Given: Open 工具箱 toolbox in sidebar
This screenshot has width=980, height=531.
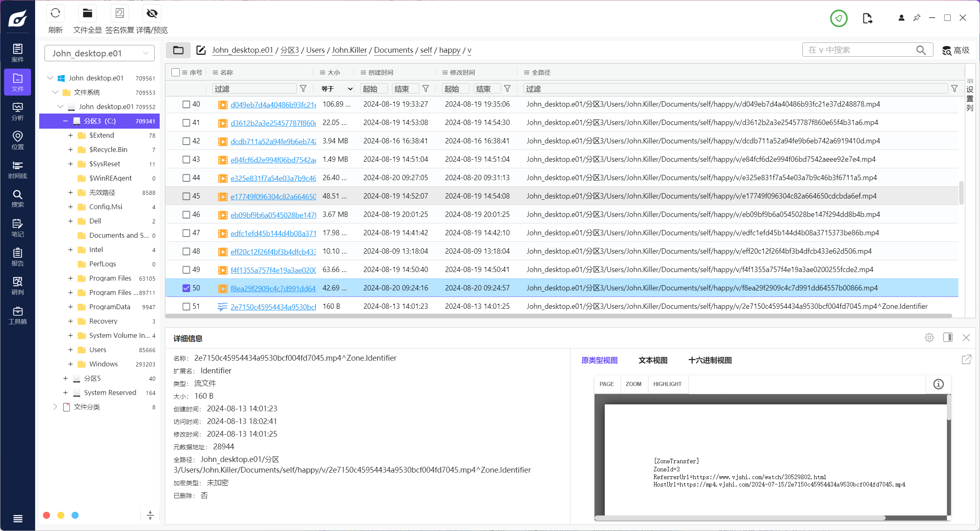Looking at the screenshot, I should pos(18,315).
